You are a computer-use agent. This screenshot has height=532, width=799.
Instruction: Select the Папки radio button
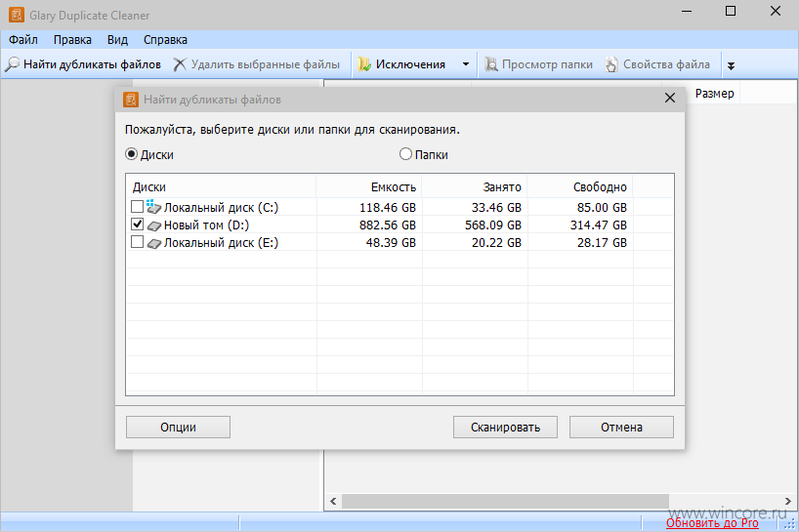(x=405, y=154)
